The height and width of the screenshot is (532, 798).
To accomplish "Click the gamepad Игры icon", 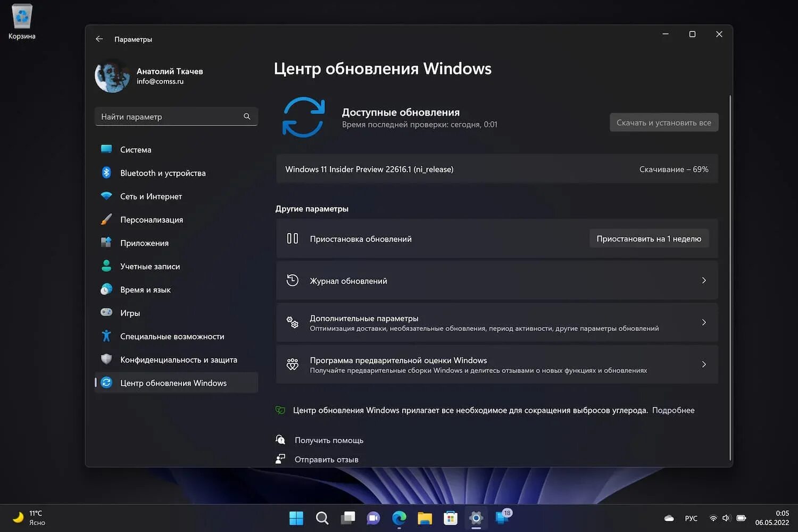I will [x=106, y=312].
